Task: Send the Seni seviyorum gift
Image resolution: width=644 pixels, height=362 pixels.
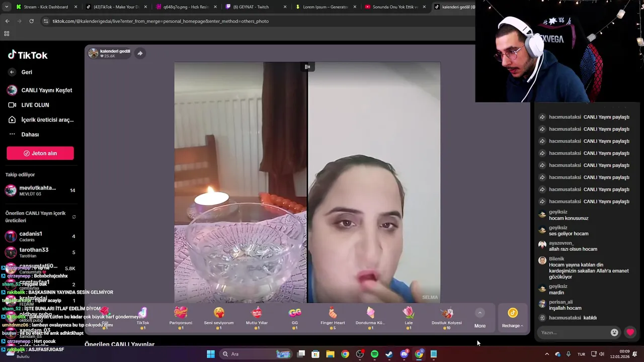Action: (219, 318)
